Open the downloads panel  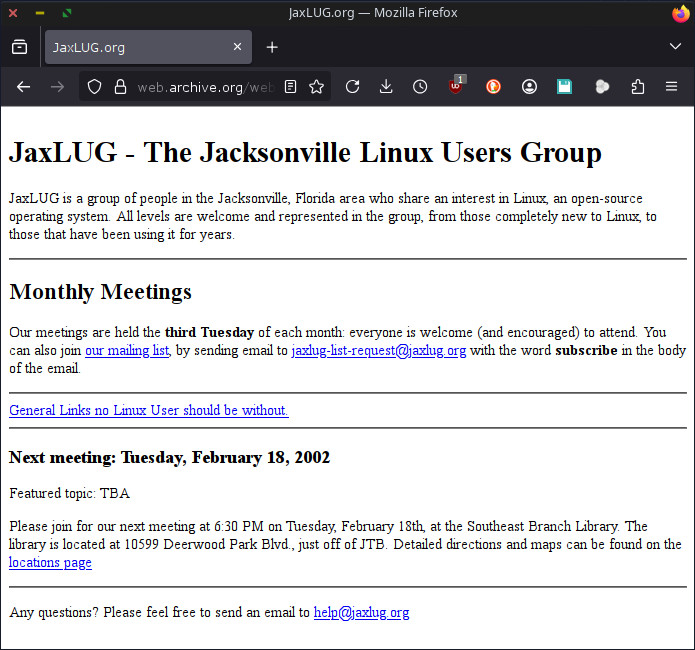pos(386,87)
